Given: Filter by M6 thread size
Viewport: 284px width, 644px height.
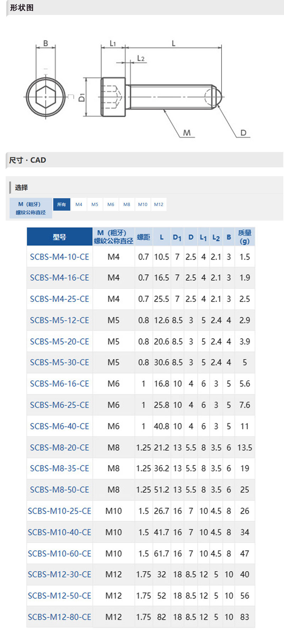Looking at the screenshot, I should pyautogui.click(x=111, y=204).
